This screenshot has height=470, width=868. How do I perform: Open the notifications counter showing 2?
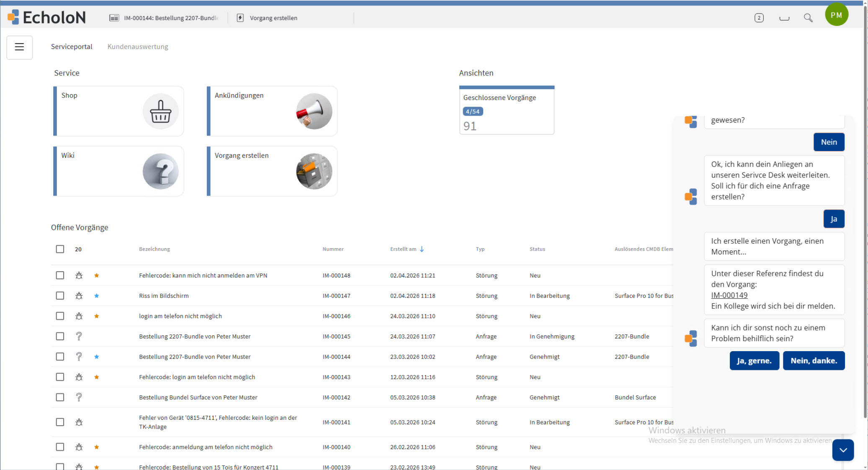(759, 18)
